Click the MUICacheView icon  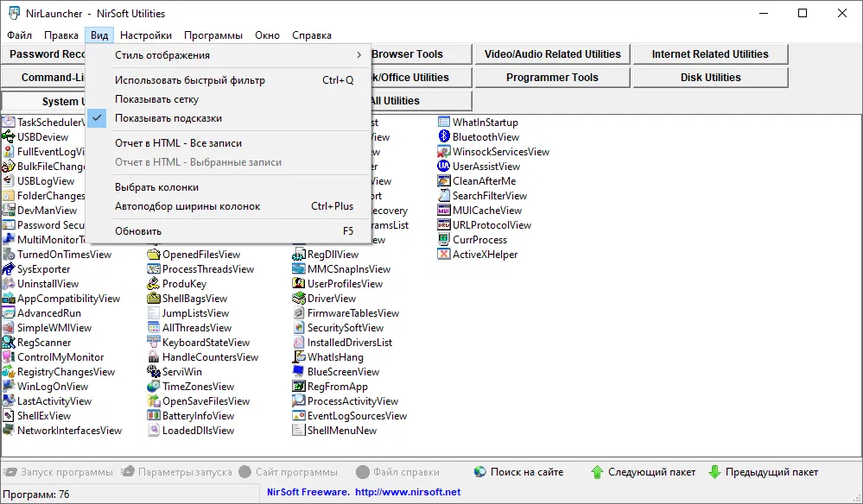coord(444,211)
